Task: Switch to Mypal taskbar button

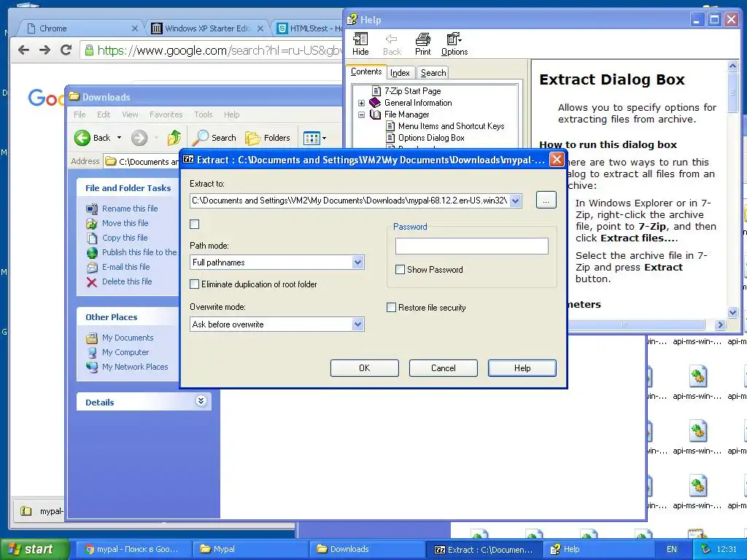Action: coord(250,550)
